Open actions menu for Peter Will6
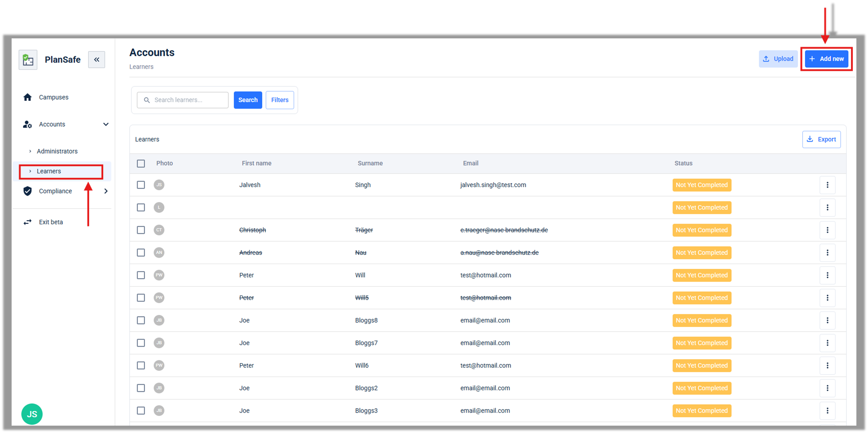The image size is (868, 433). pos(827,366)
